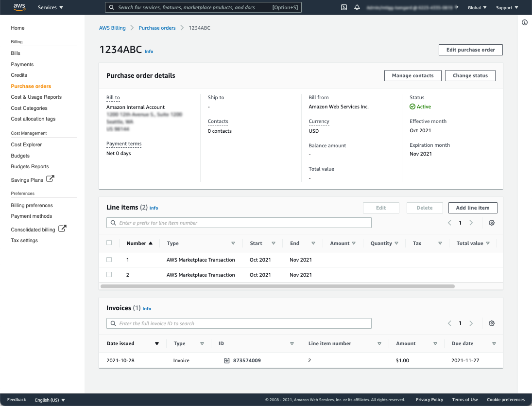This screenshot has height=406, width=532.
Task: Open Credits sidebar item
Action: point(19,75)
